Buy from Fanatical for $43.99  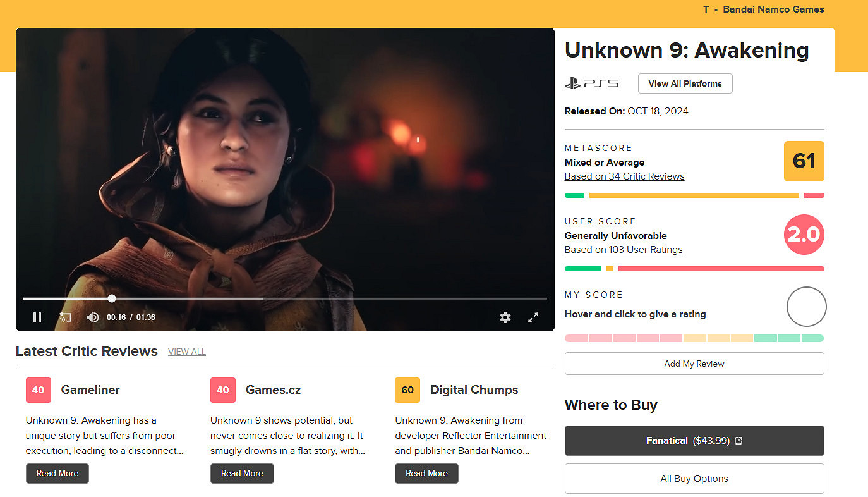pos(694,441)
